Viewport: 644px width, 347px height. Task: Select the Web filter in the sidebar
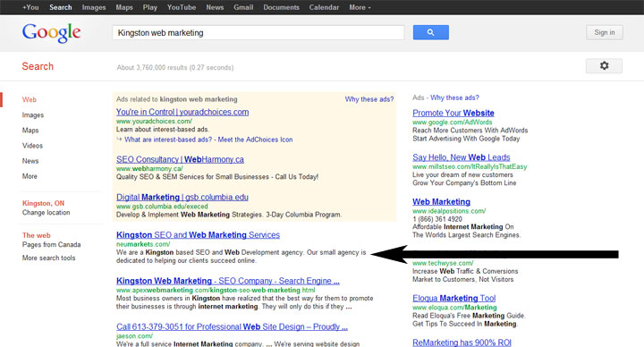pyautogui.click(x=30, y=100)
